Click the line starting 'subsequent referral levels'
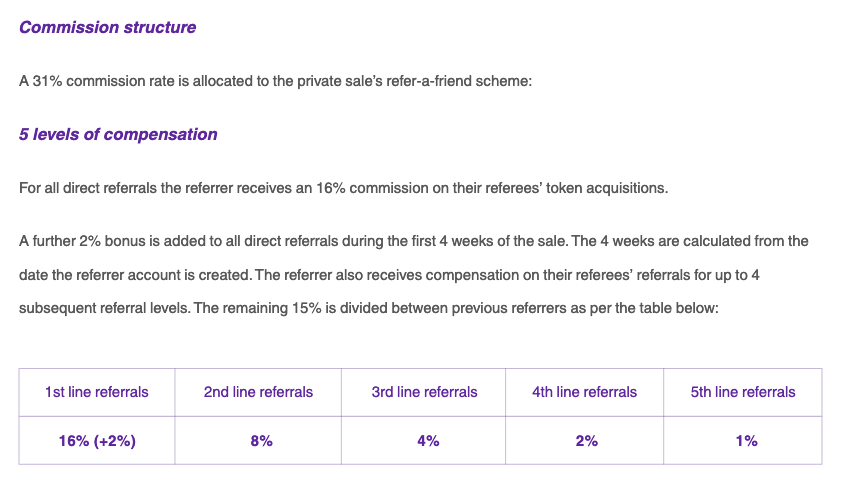 [x=369, y=308]
